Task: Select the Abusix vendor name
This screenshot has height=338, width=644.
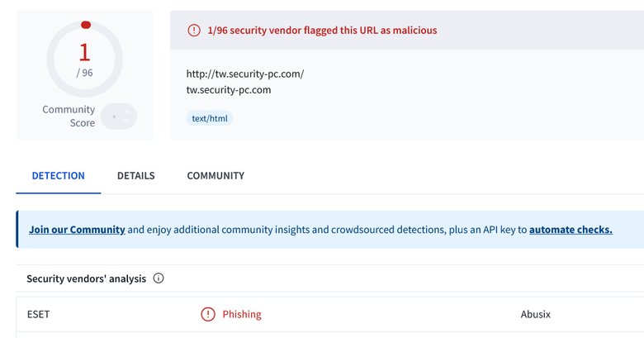Action: click(536, 314)
